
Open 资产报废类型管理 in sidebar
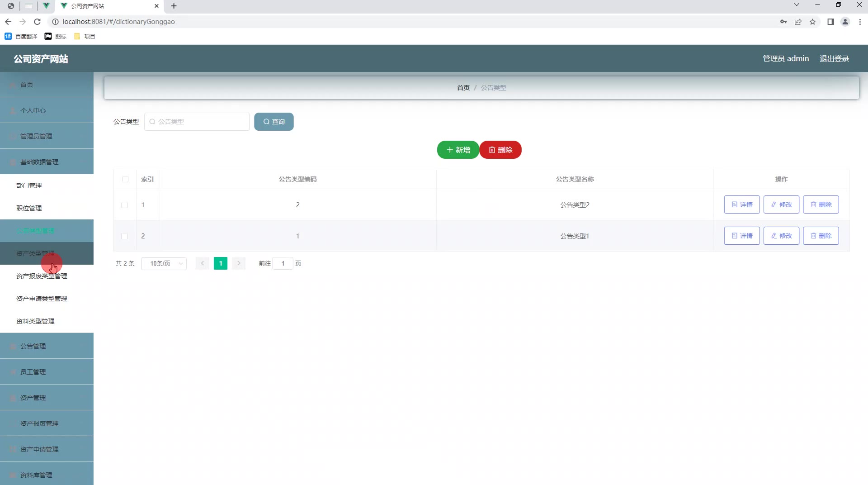point(42,276)
